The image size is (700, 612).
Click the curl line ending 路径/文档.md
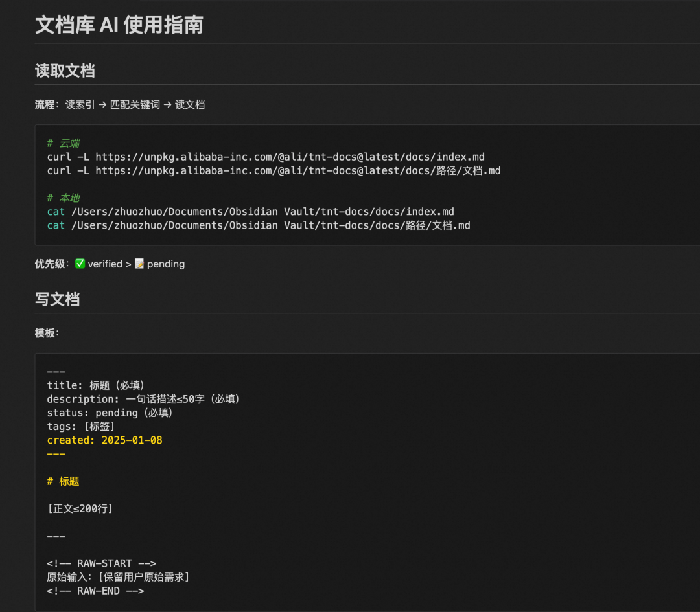point(274,170)
